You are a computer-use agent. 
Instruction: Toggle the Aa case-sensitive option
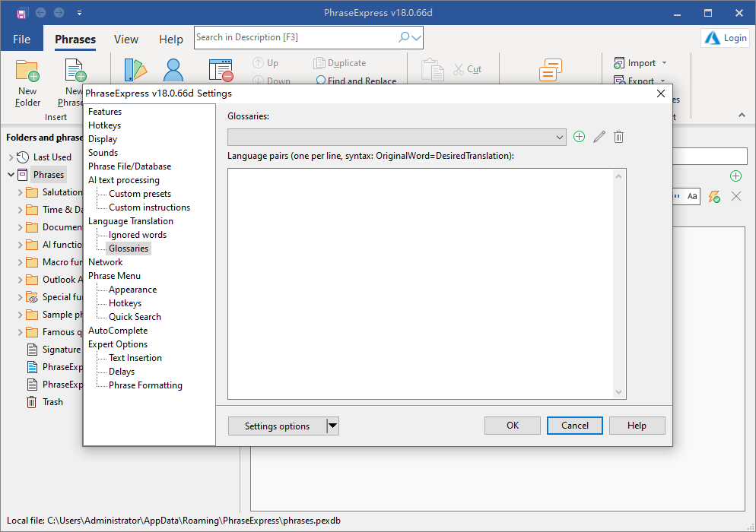coord(692,196)
